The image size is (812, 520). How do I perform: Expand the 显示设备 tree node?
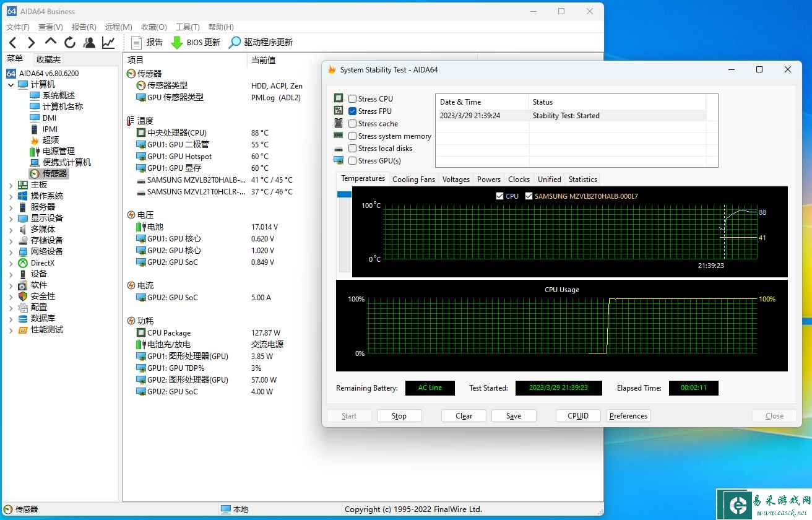click(x=11, y=218)
